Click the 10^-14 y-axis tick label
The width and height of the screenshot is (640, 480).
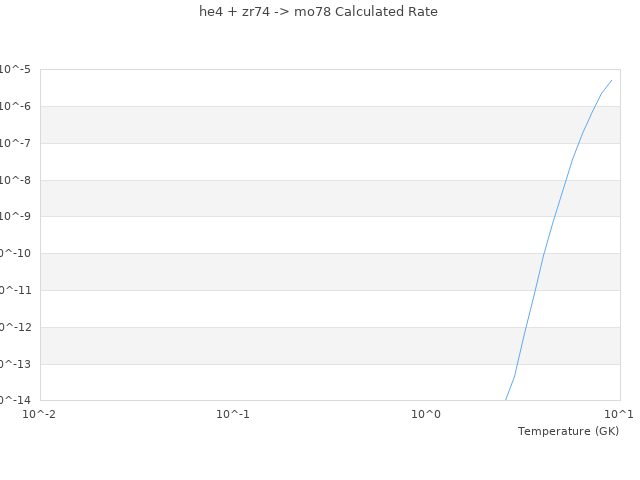pyautogui.click(x=16, y=400)
